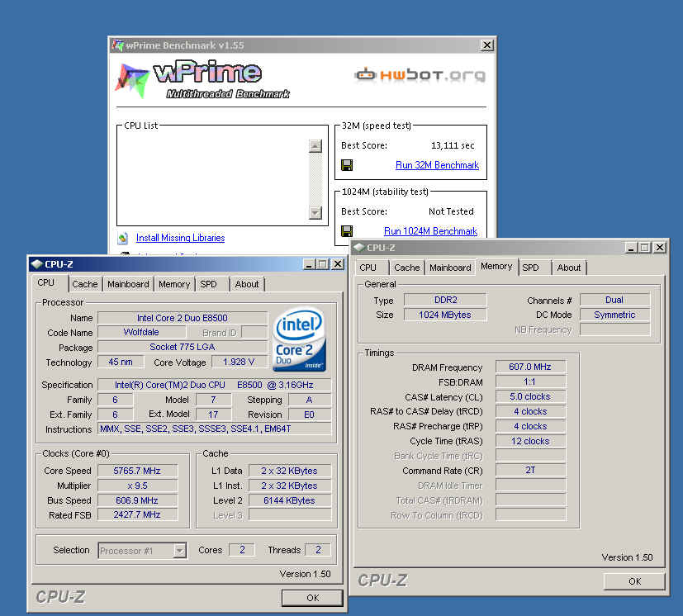Click the CPU-Z title icon in right window

pos(359,248)
